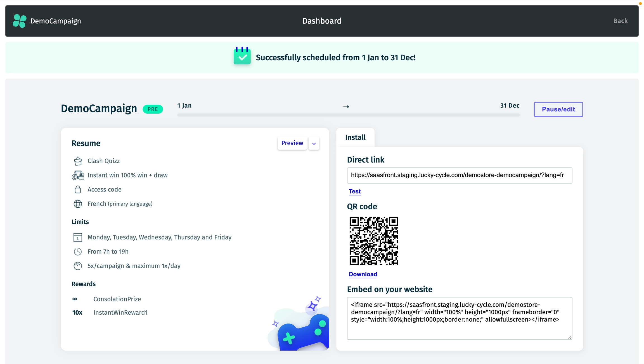Click Back in the top bar
The image size is (644, 364).
tap(620, 21)
